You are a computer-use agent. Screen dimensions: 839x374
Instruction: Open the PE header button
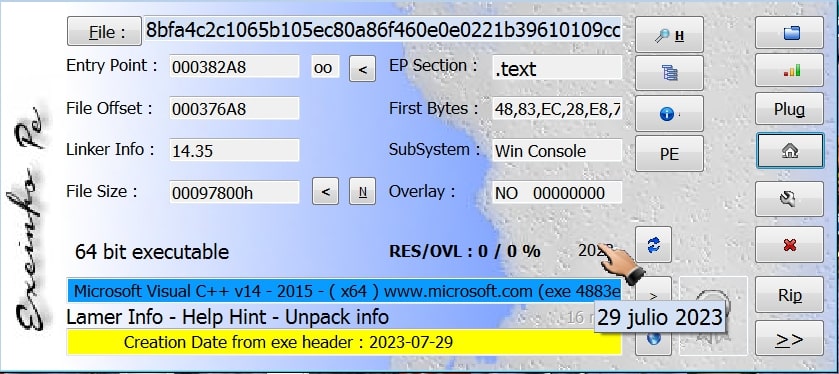coord(669,154)
